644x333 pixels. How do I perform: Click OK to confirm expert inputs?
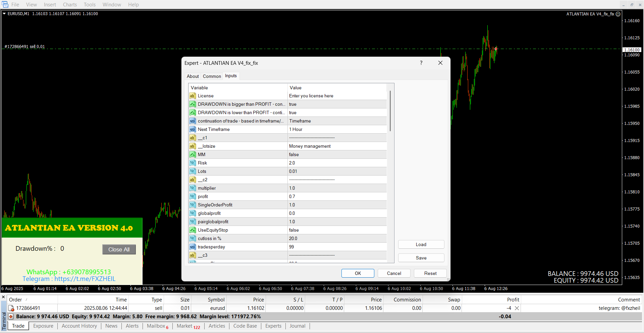[x=358, y=273]
